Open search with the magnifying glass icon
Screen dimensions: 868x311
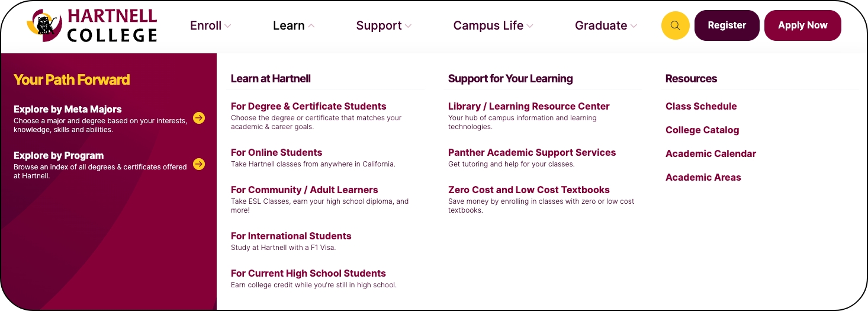(675, 25)
